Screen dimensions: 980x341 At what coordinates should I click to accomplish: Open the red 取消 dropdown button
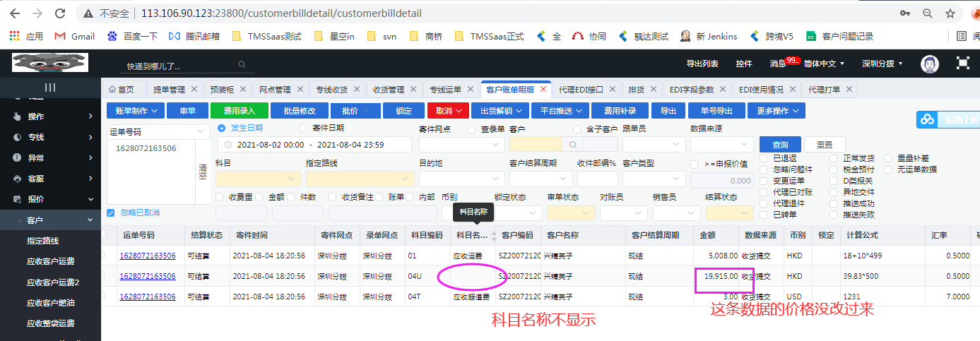(x=448, y=111)
